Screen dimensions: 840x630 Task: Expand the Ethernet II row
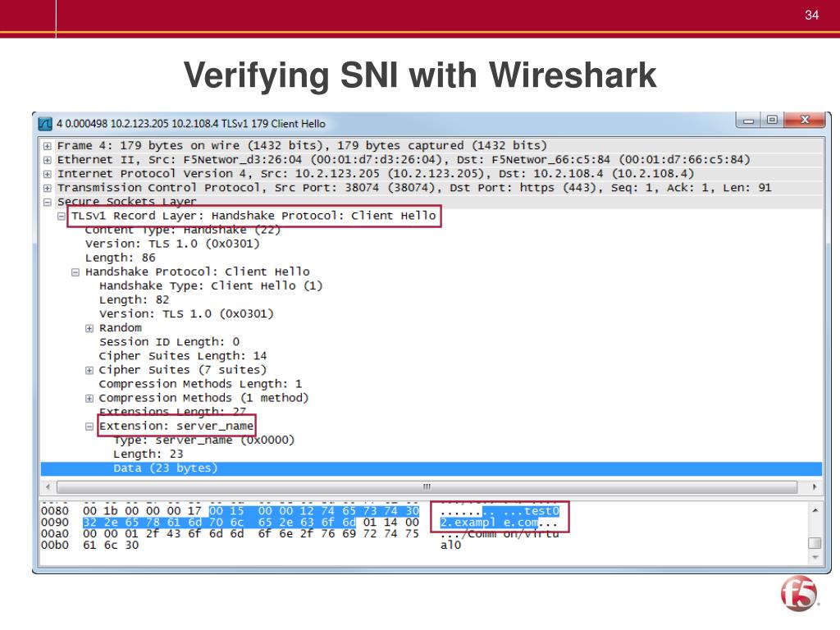tap(47, 160)
